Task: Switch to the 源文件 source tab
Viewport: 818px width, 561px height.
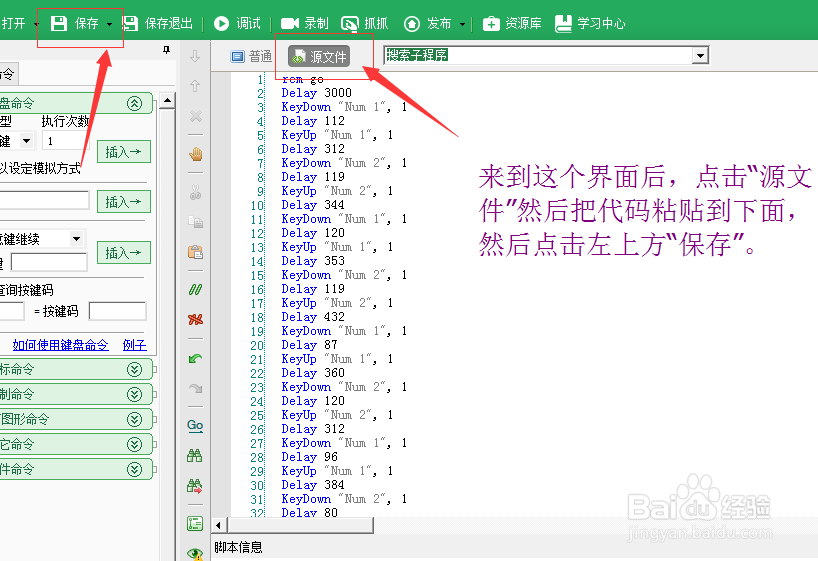Action: coord(320,56)
